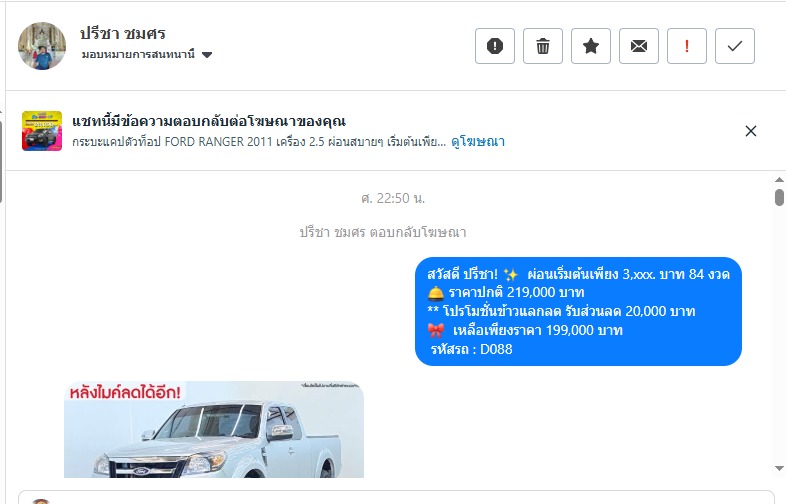Viewport: 786px width, 504px height.
Task: Click contact name ปรีชา ชมศร
Action: [x=123, y=34]
